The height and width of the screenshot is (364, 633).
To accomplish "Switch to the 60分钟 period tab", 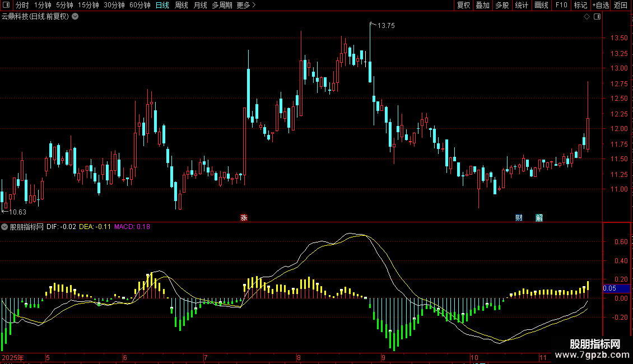I will [x=140, y=5].
